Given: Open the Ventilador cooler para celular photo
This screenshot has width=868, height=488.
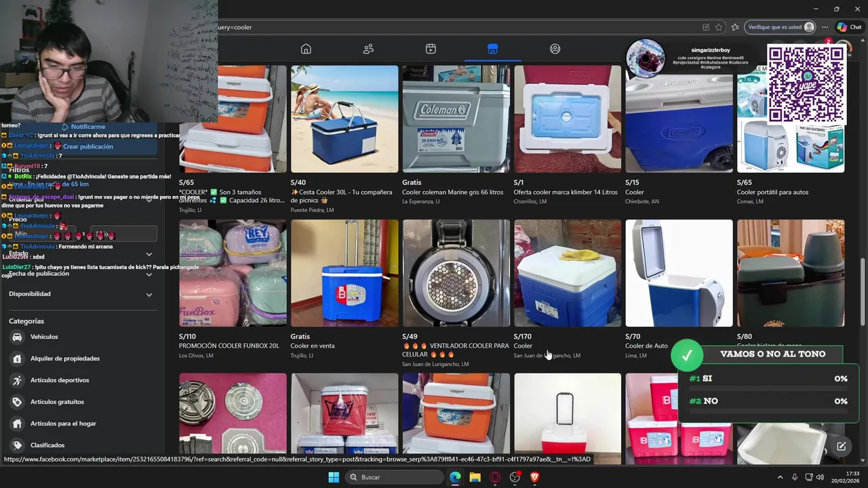Looking at the screenshot, I should (x=456, y=273).
